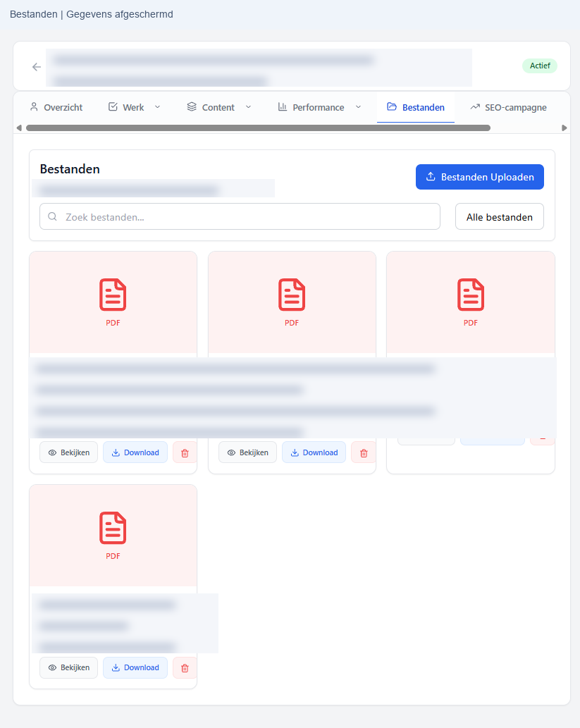Expand the Content tab chevron
Viewport: 580px width, 728px height.
pos(249,107)
